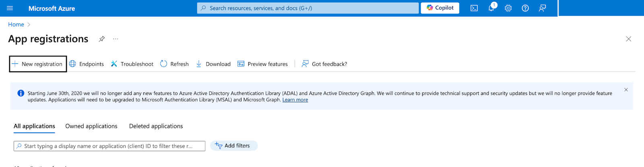Follow the Learn more link in banner
Screen dimensions: 644x167
[x=295, y=100]
